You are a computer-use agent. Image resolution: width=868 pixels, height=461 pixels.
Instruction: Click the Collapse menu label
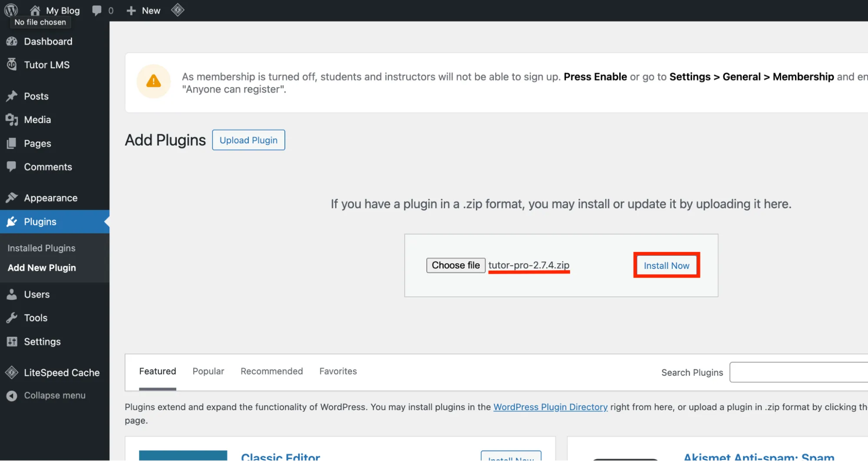[x=55, y=395]
